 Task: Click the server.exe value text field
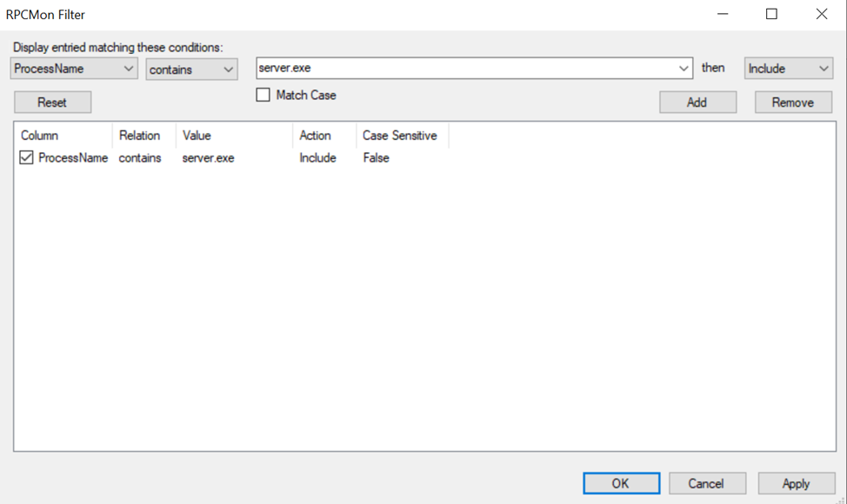tap(465, 69)
